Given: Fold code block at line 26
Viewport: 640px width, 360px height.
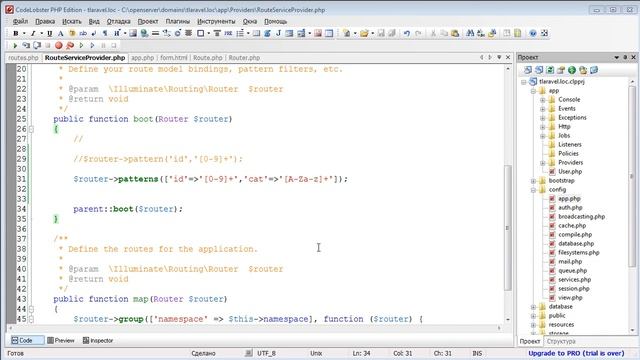Looking at the screenshot, I should click(x=31, y=129).
